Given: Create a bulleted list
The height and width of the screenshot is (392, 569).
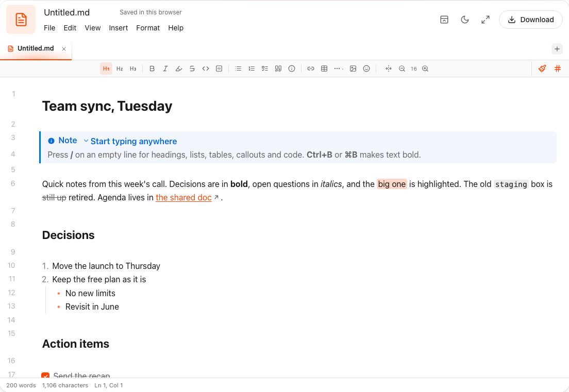Looking at the screenshot, I should pos(238,69).
